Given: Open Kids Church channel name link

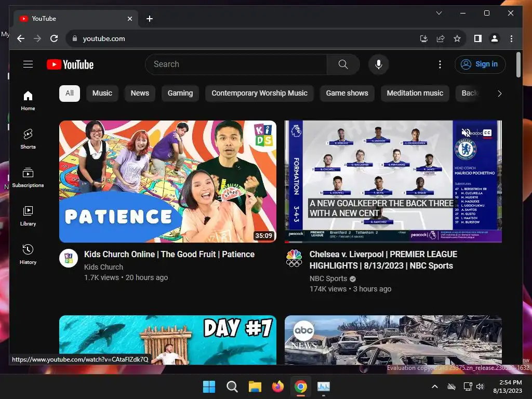Looking at the screenshot, I should [x=103, y=267].
